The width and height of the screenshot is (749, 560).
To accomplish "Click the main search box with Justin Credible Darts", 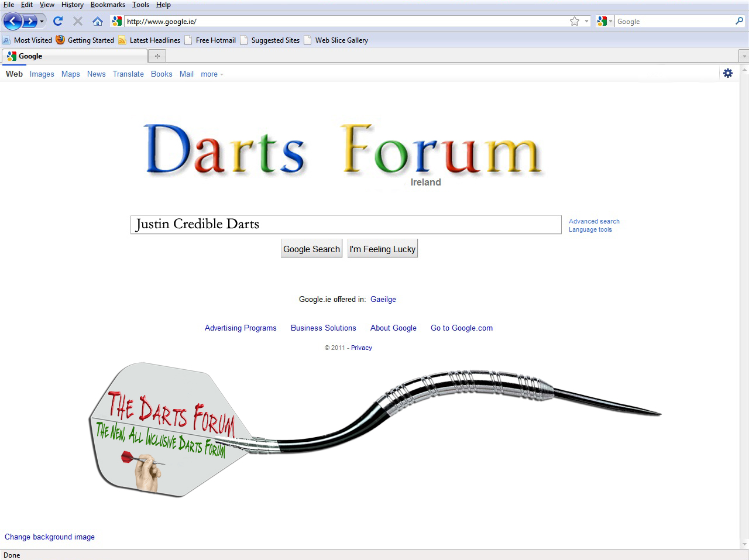I will 346,225.
